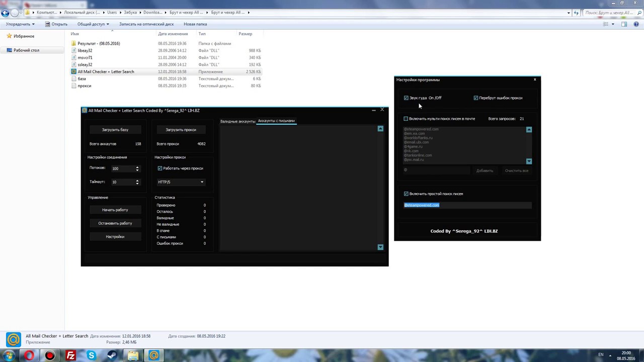The image size is (644, 362).
Task: Click the Начать работу button
Action: 115,210
